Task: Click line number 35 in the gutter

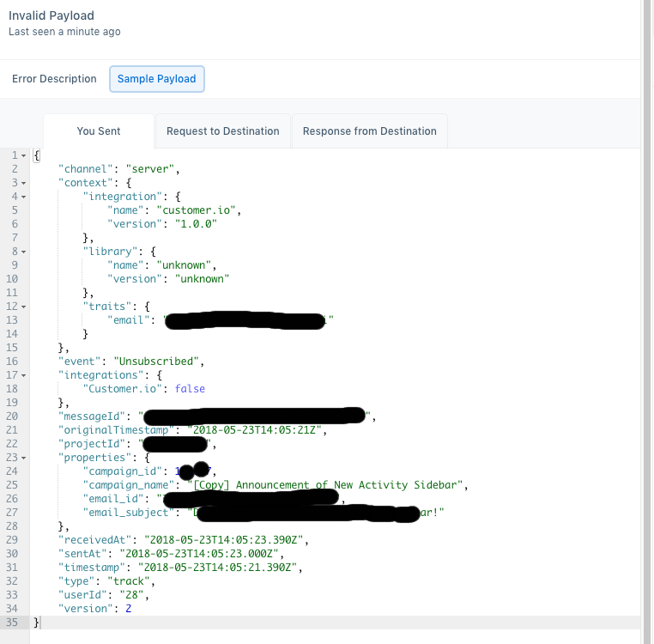Action: (12, 623)
